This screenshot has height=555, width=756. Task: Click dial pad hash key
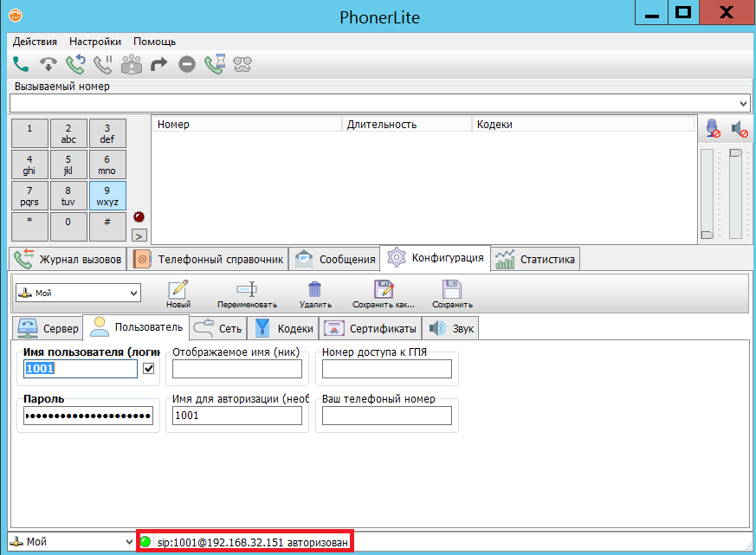pos(107,227)
